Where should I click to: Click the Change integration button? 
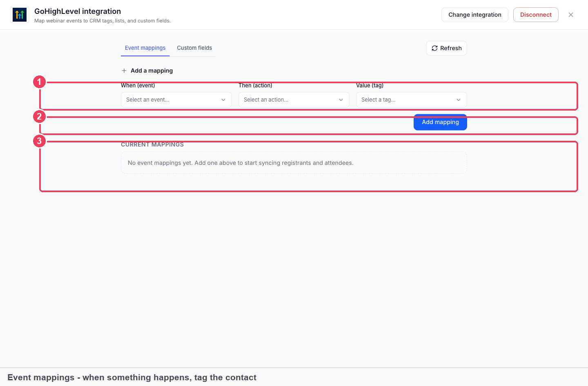pyautogui.click(x=475, y=15)
